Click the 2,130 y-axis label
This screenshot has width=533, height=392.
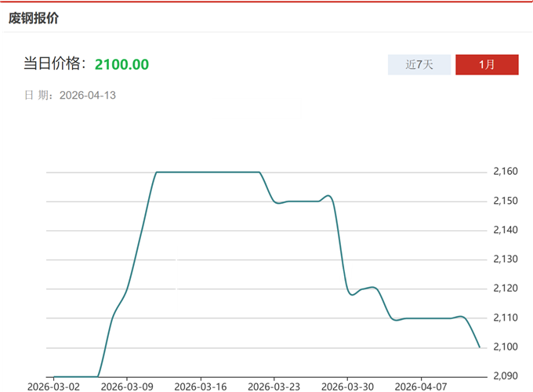point(504,260)
